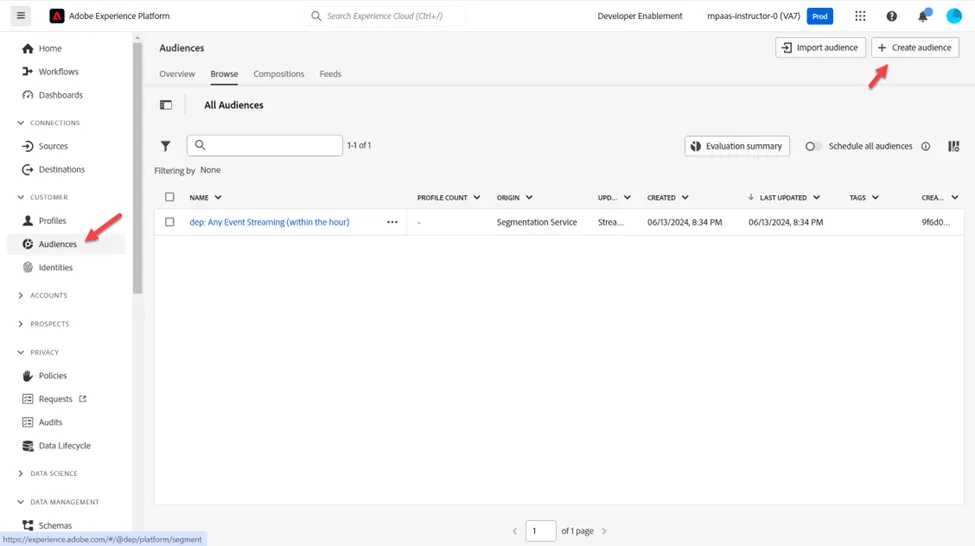Open Requests external link in sidebar
Image resolution: width=975 pixels, height=546 pixels.
pos(54,399)
